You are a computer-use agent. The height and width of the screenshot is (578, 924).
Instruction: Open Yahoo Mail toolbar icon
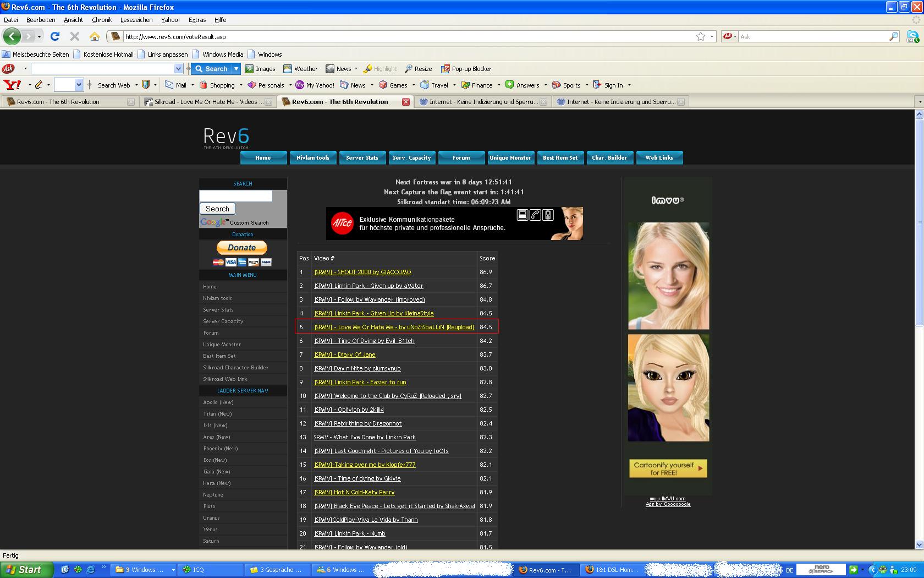(169, 85)
